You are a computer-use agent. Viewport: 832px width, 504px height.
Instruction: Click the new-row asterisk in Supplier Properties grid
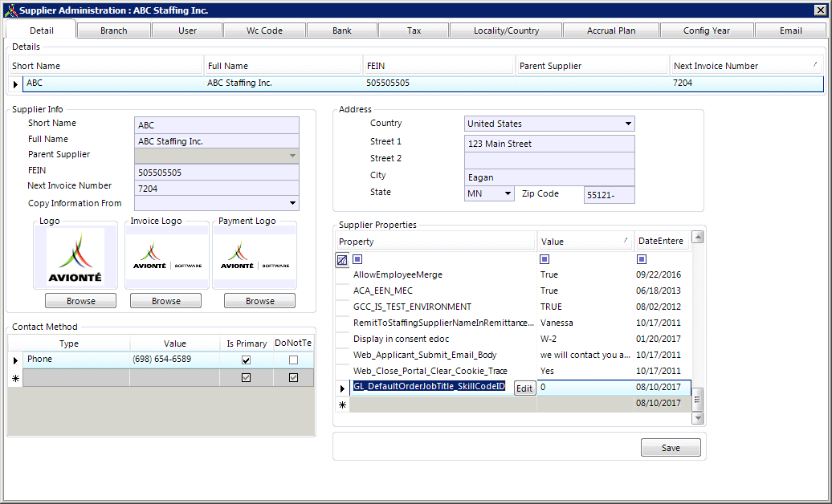click(342, 404)
